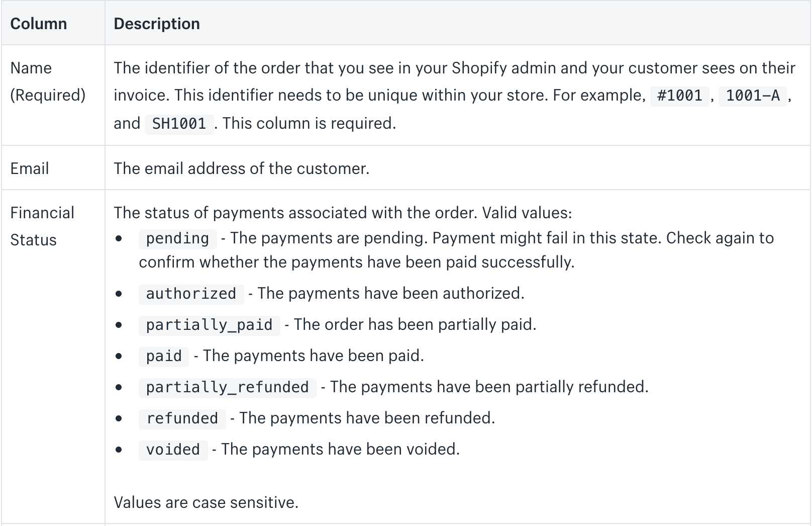Click the 'Values are case sensitive' note

point(206,502)
